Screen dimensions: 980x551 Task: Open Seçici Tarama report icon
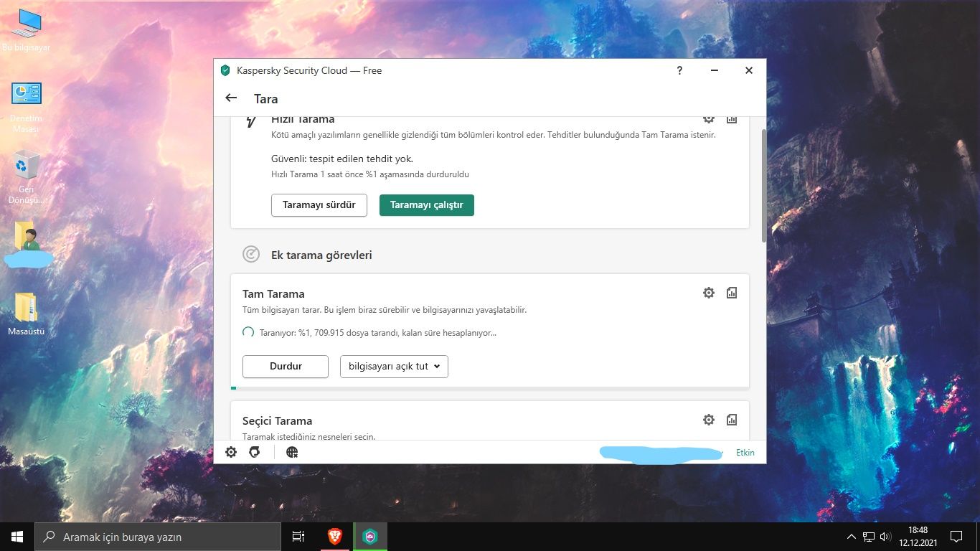click(732, 420)
